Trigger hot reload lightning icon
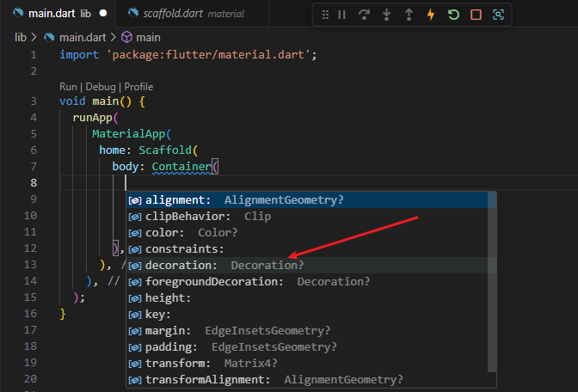The height and width of the screenshot is (392, 578). (431, 15)
